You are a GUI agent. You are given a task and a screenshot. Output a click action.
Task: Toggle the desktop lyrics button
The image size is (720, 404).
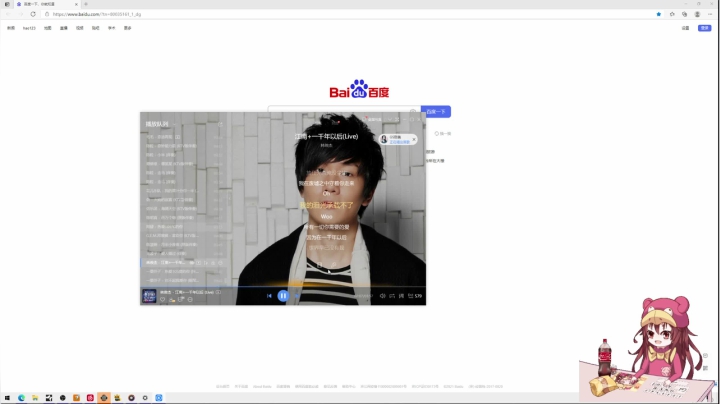401,296
